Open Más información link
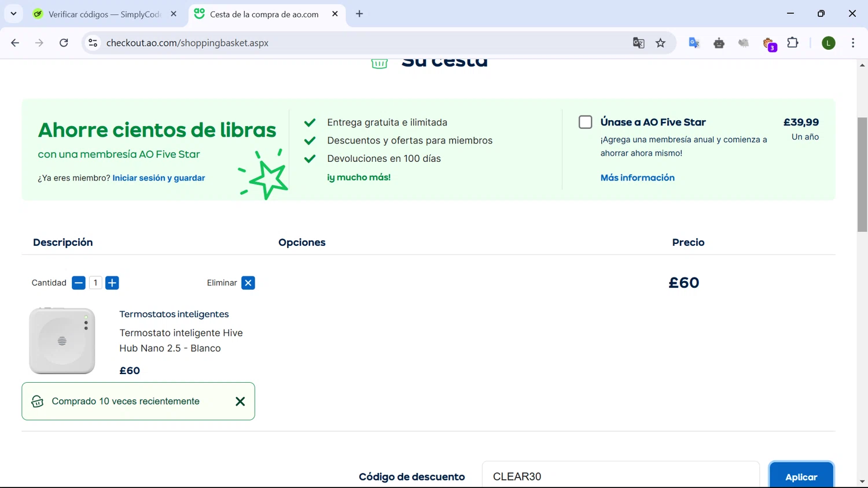This screenshot has height=488, width=868. pyautogui.click(x=637, y=178)
